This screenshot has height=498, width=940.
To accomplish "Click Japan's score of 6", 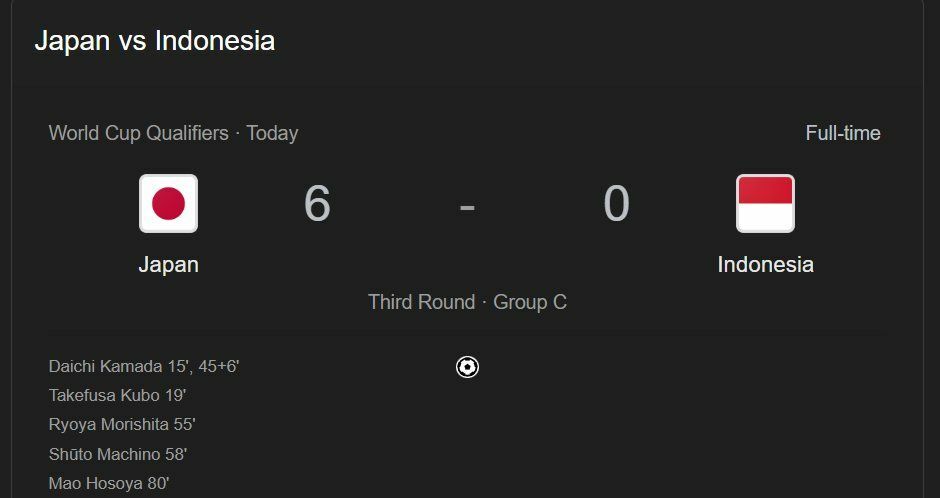I will click(317, 203).
